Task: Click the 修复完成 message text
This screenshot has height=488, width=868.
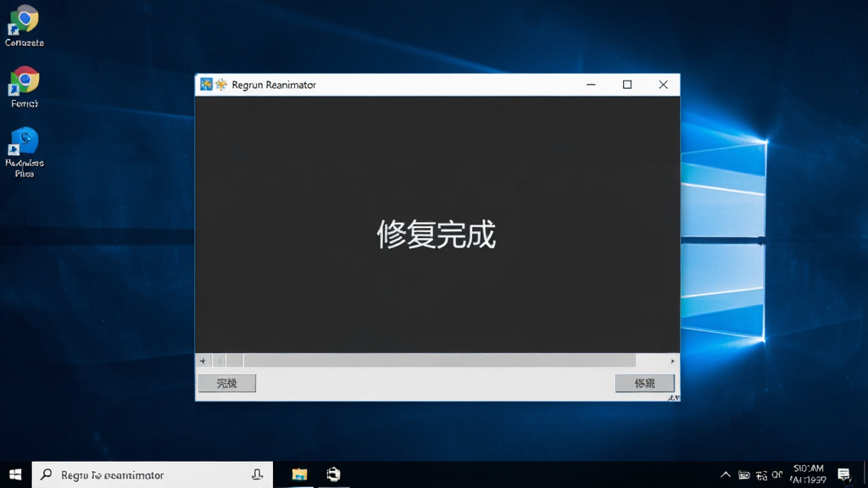Action: 437,234
